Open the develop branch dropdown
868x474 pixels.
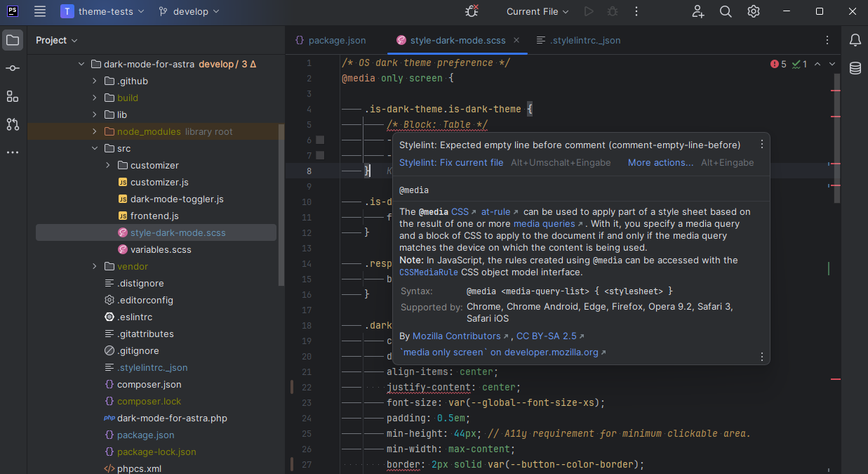189,11
